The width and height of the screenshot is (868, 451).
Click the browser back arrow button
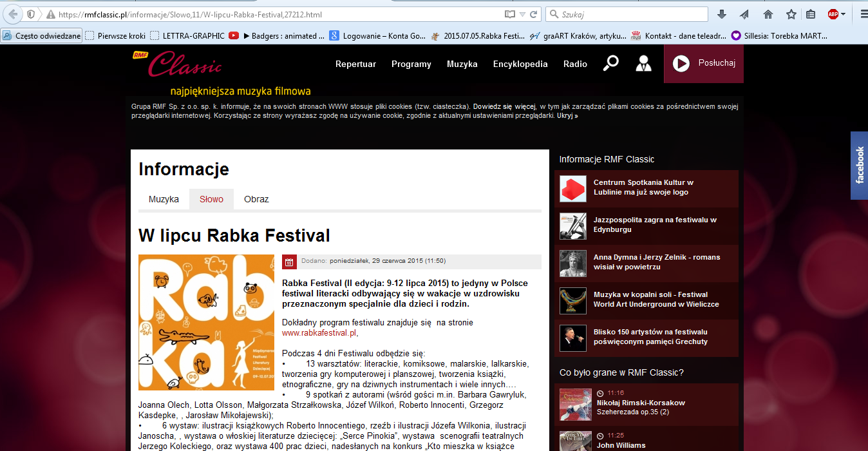[12, 14]
